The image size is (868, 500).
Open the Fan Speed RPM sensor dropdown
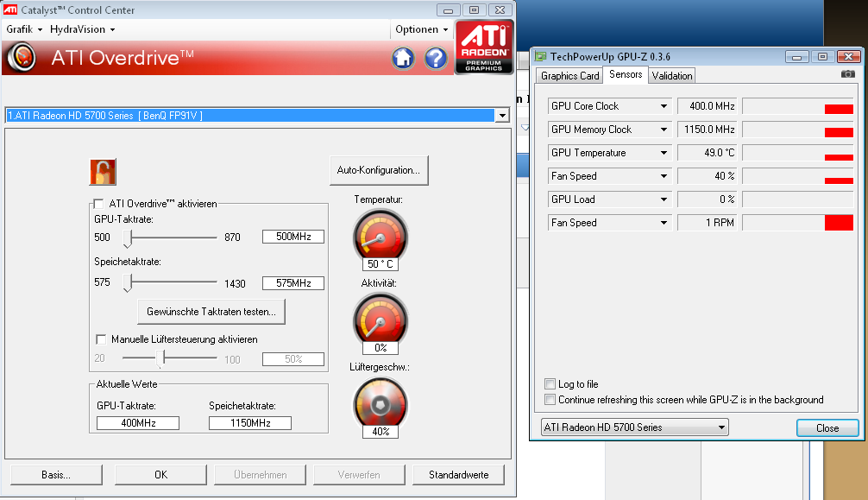[x=664, y=222]
